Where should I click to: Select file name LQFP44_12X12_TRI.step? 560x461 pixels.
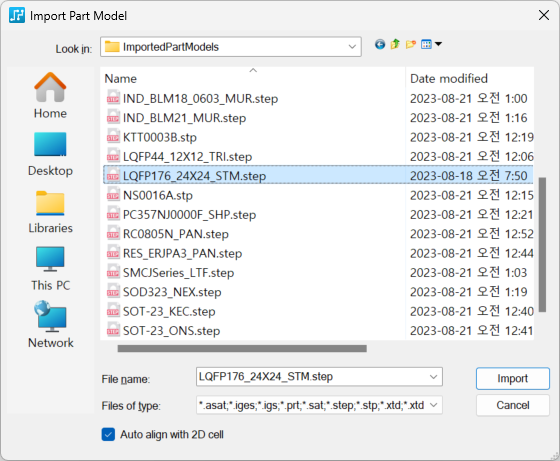(188, 156)
